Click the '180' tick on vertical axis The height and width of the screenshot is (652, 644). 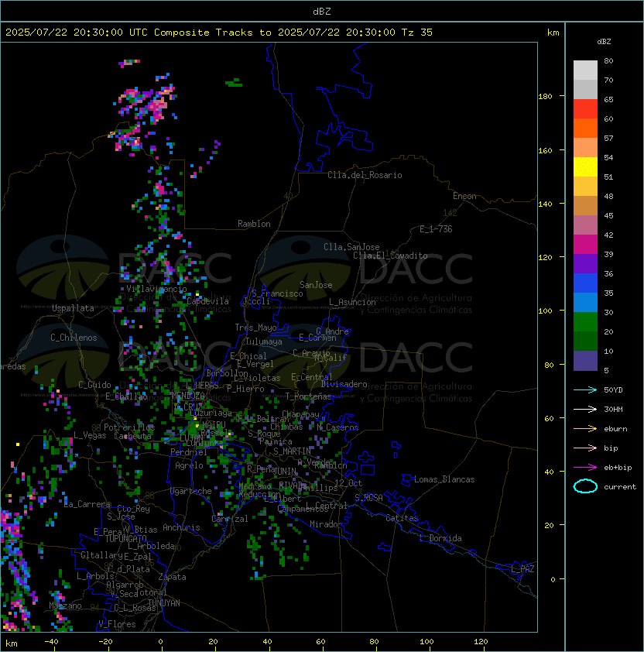coord(545,97)
